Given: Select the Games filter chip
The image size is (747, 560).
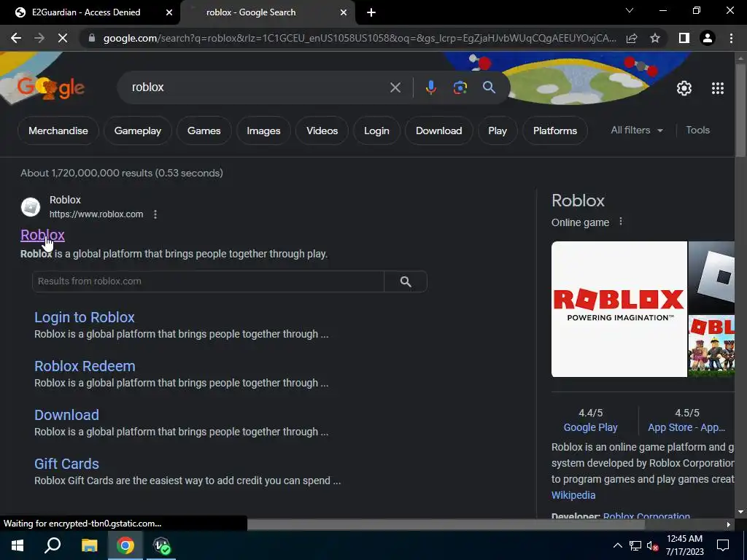Looking at the screenshot, I should coord(204,131).
